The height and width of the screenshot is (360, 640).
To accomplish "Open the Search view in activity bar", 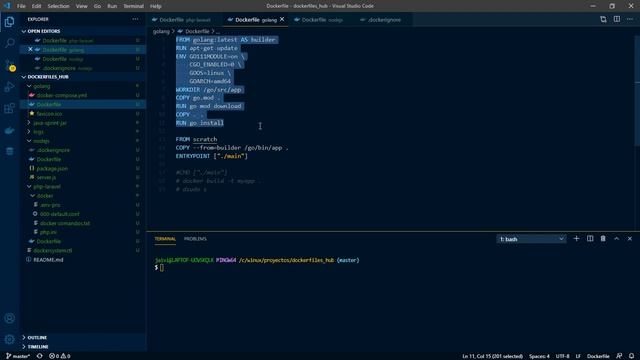I will click(9, 43).
